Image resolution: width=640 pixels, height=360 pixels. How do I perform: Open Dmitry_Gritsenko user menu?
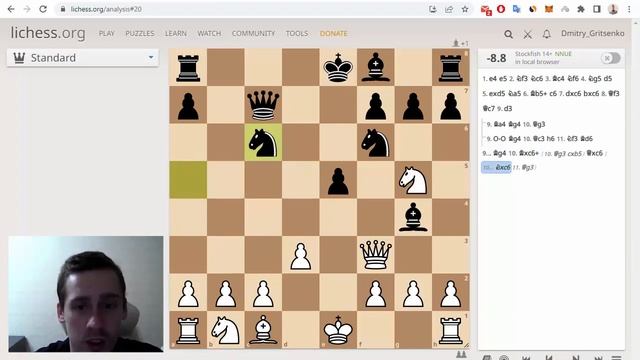tap(593, 33)
